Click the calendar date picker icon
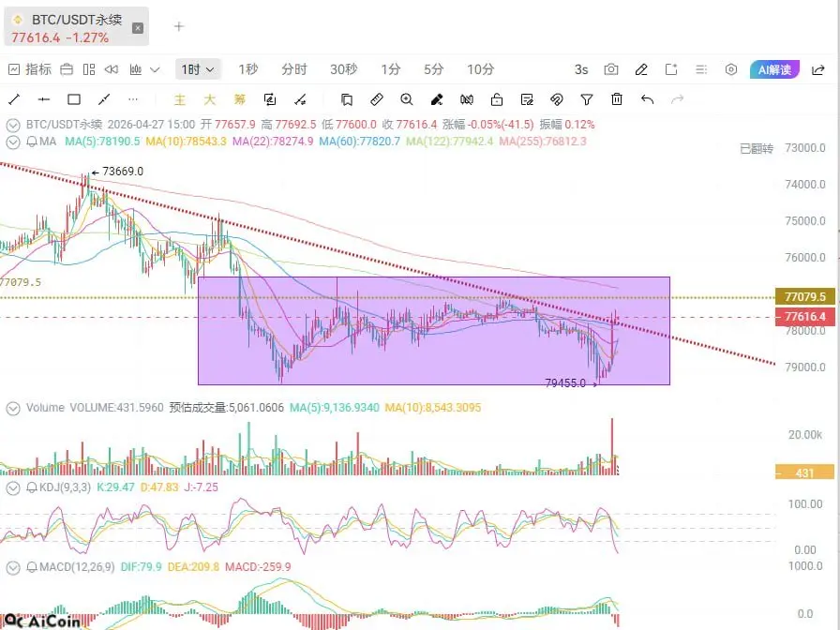The width and height of the screenshot is (840, 630). point(67,69)
